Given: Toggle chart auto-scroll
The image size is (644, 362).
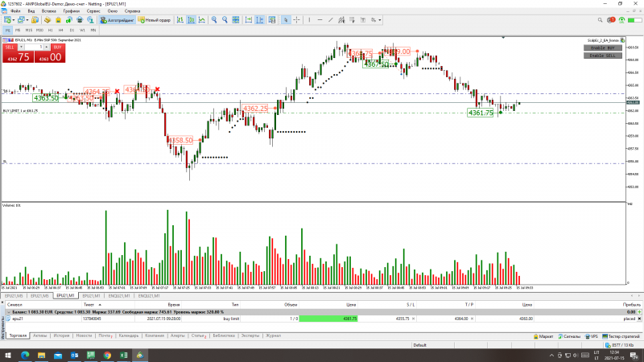Looking at the screenshot, I should (x=249, y=19).
